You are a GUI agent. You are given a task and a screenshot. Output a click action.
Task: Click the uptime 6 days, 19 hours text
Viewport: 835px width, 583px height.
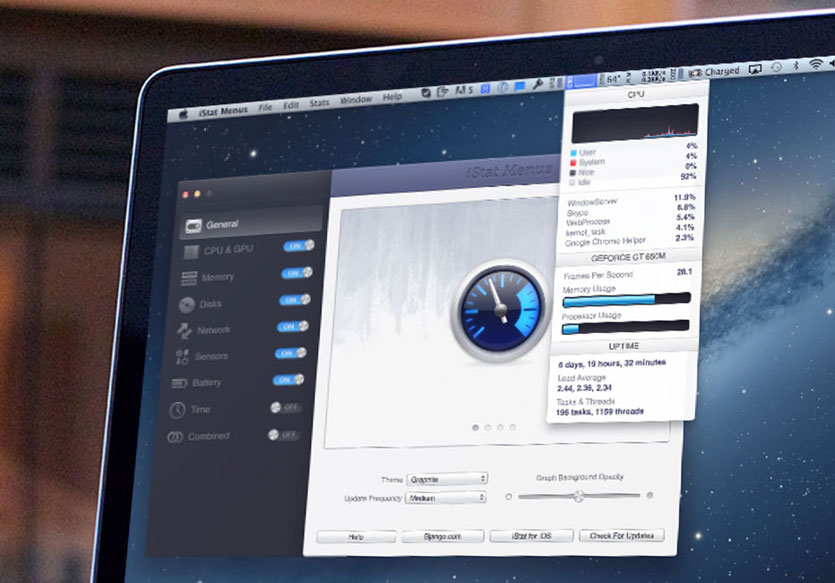[611, 364]
